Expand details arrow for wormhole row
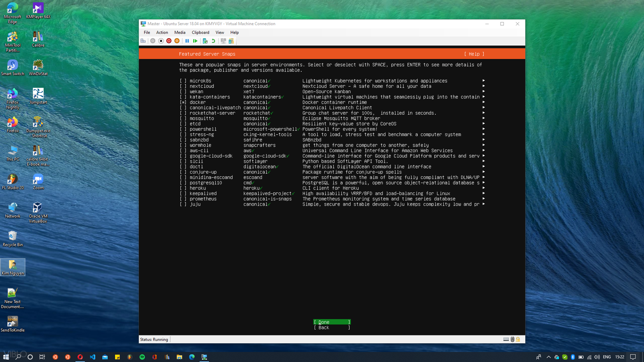Viewport: 644px width, 362px height. click(484, 145)
